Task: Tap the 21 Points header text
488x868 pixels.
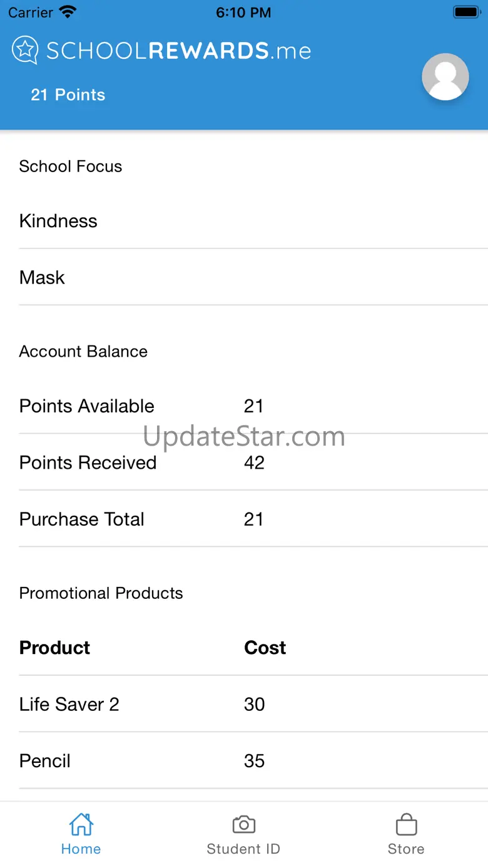Action: click(68, 95)
